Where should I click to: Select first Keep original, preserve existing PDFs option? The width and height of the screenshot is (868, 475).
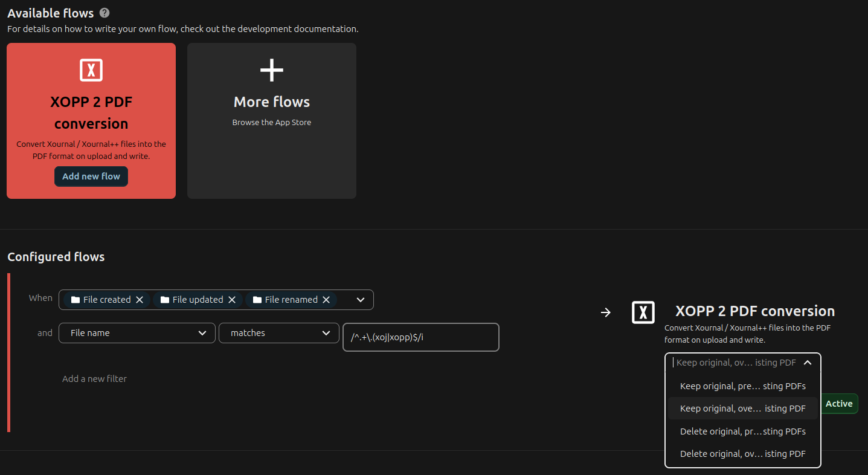[x=742, y=386]
